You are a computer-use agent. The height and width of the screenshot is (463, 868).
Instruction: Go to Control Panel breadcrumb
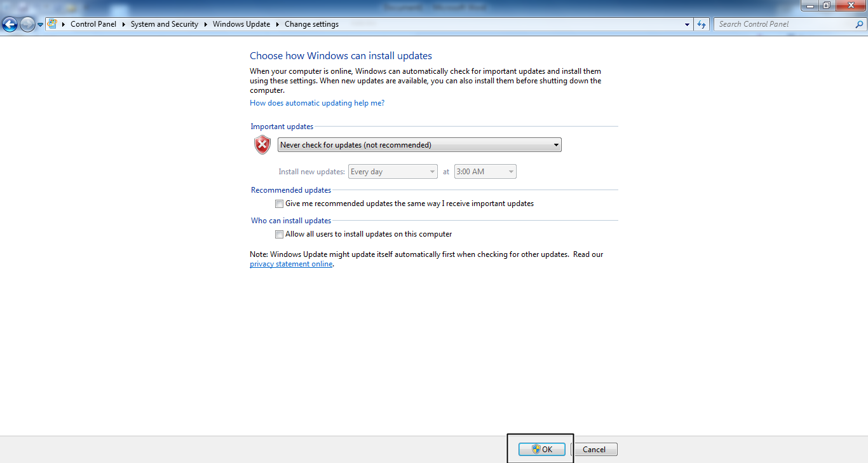[x=93, y=24]
